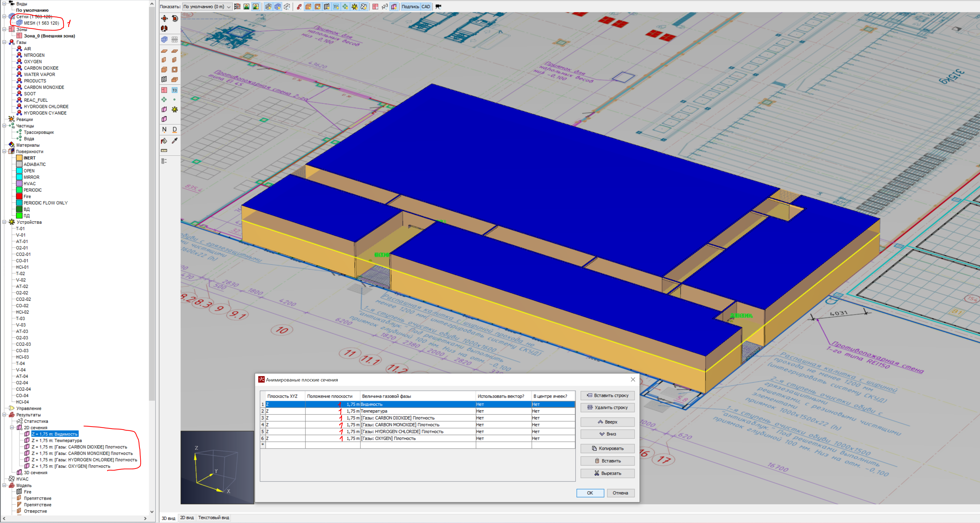Select the Draw mesh tool
Screen dimensions: 980x523
click(x=164, y=39)
